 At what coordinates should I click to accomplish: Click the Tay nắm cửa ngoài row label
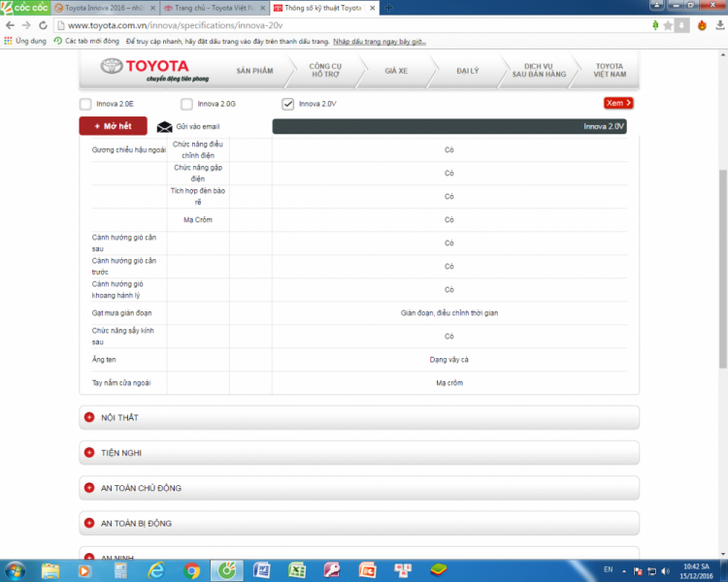click(x=121, y=383)
